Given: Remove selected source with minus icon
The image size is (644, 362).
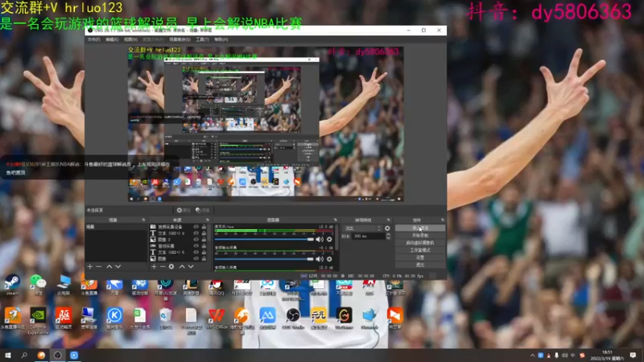Looking at the screenshot, I should [x=163, y=267].
